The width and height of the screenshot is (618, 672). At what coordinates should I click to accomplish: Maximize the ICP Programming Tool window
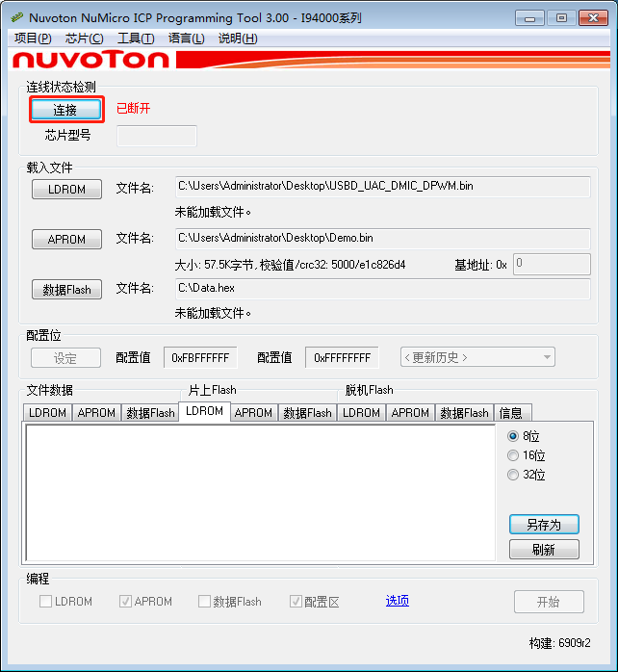pos(561,18)
